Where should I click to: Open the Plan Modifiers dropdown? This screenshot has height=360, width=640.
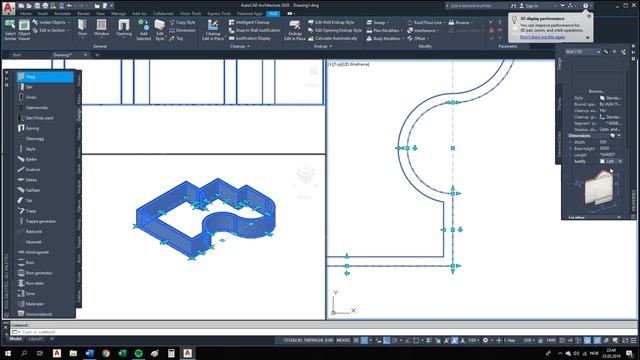(x=384, y=30)
